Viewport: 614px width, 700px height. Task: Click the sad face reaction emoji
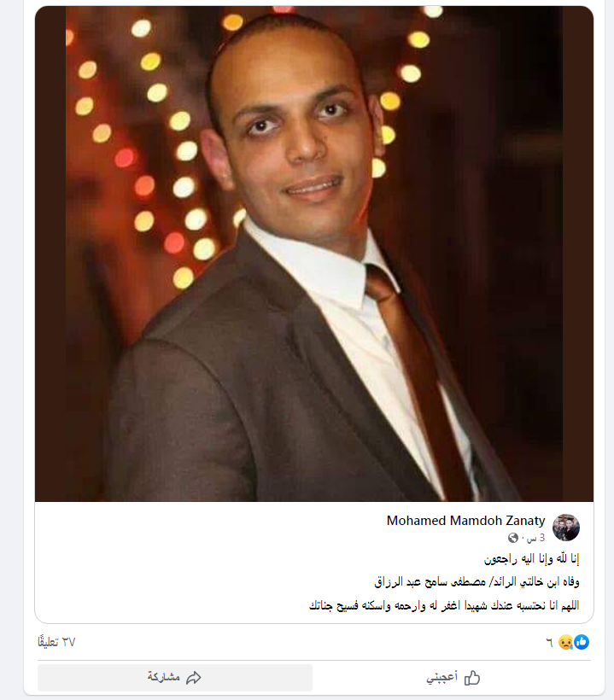point(566,642)
